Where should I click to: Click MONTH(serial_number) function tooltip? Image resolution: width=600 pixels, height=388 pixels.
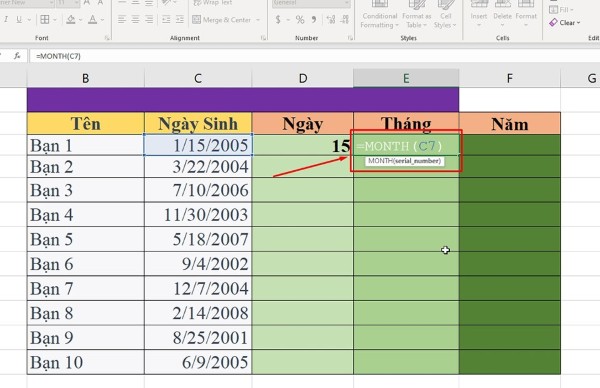coord(404,161)
